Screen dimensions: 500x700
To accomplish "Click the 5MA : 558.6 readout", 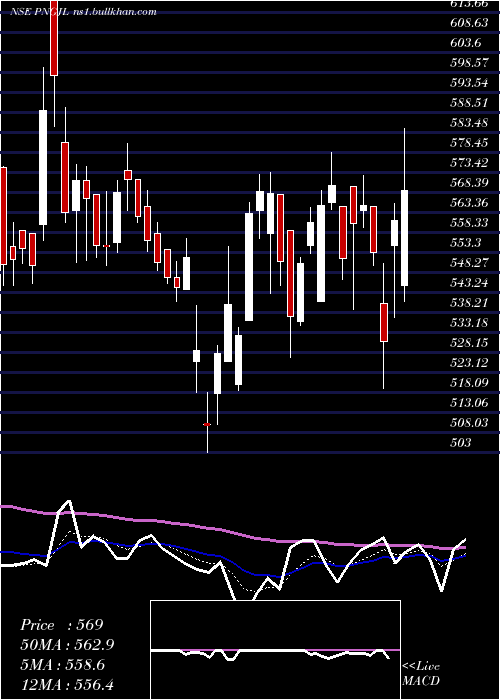I will tap(62, 665).
